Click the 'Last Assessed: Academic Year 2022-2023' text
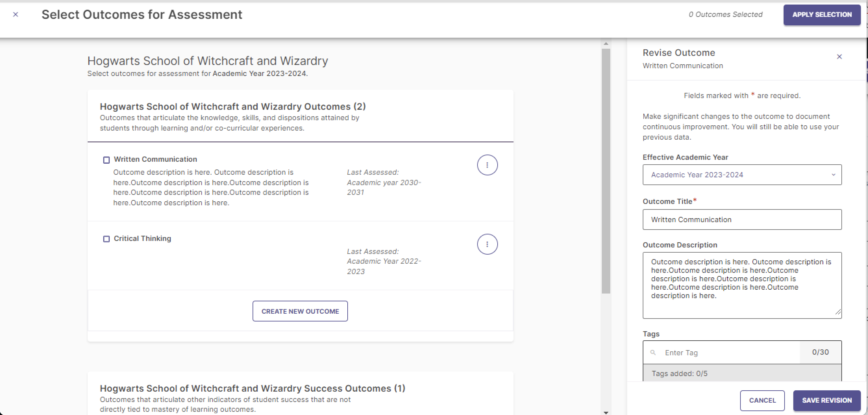This screenshot has width=868, height=415. click(384, 261)
